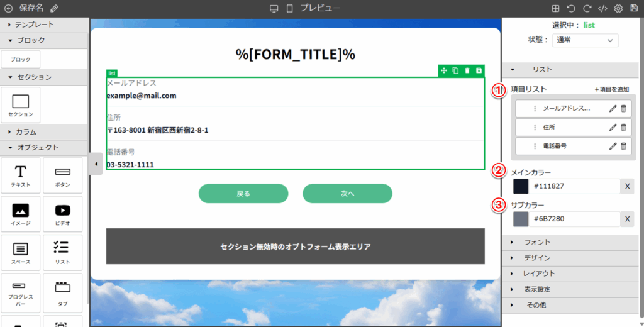Expand the フォント section
644x327 pixels.
coord(537,242)
